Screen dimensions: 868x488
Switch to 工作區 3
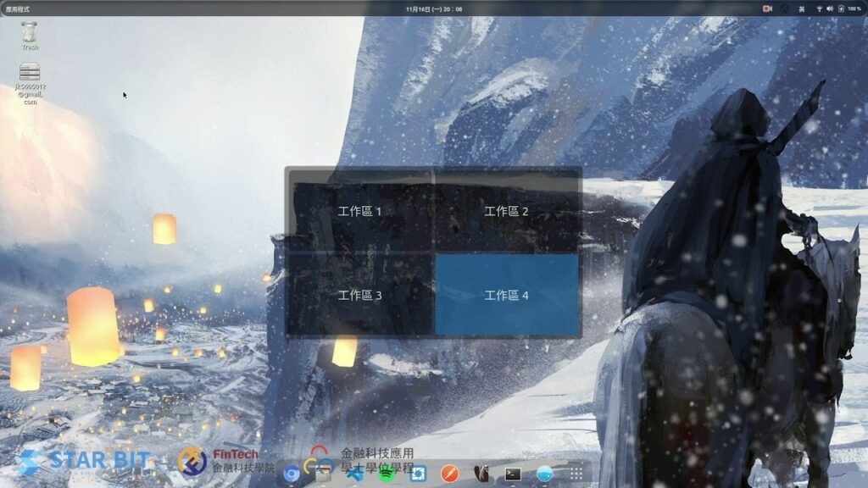click(x=359, y=295)
